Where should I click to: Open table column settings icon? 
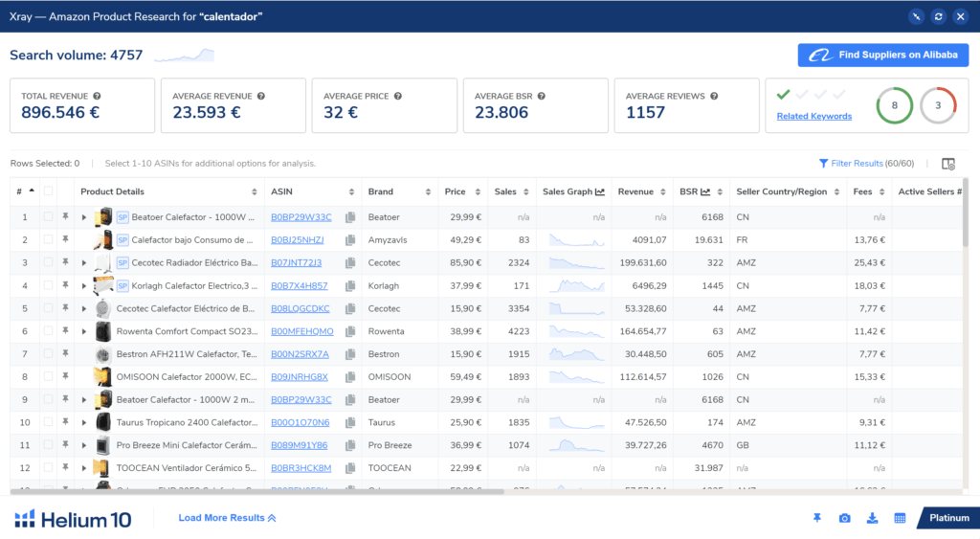click(x=948, y=164)
